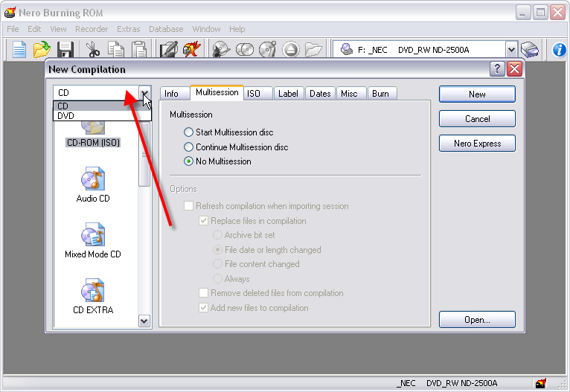570x392 pixels.
Task: Toggle Replace files in compilation checkbox
Action: coord(252,221)
